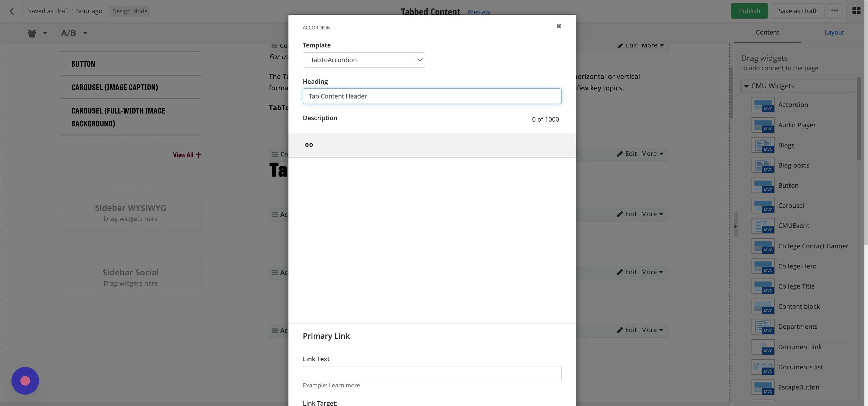Insert a link using the chain icon
This screenshot has height=406, width=868.
[x=309, y=145]
